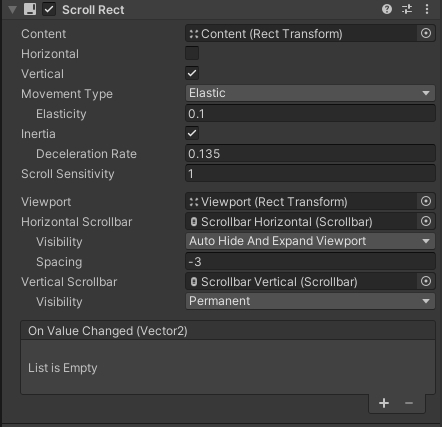
Task: Open the Scroll Rect presets selector
Action: click(407, 9)
